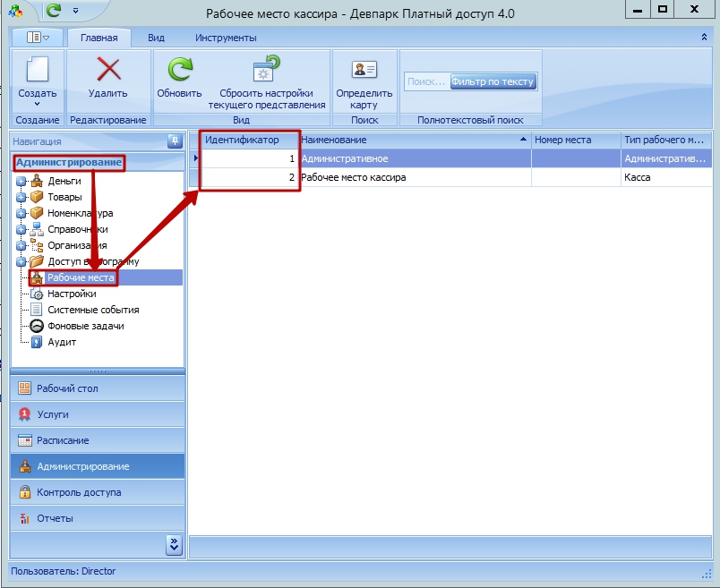720x588 pixels.
Task: Click the red X Delete (Удалить) icon
Action: click(x=107, y=70)
